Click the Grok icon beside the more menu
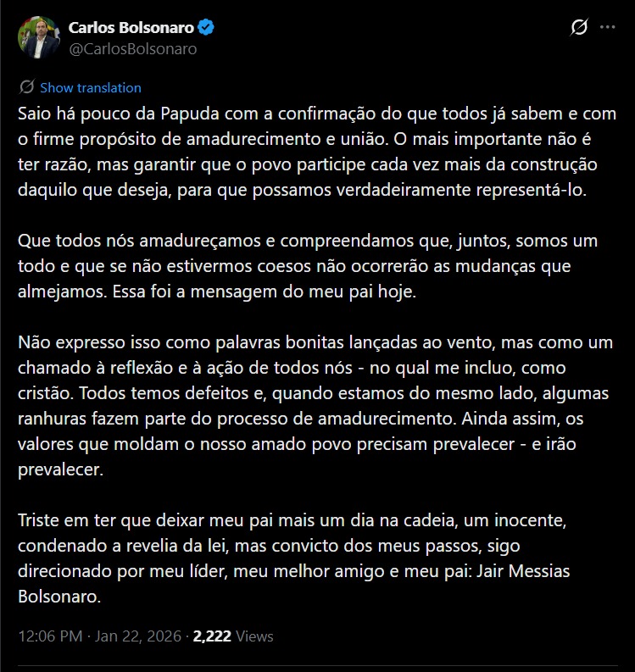 click(x=579, y=28)
